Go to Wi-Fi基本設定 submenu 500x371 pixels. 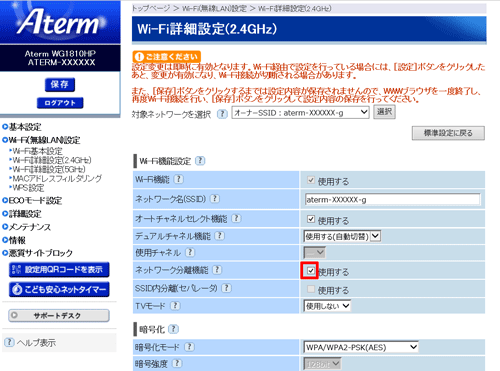point(37,151)
